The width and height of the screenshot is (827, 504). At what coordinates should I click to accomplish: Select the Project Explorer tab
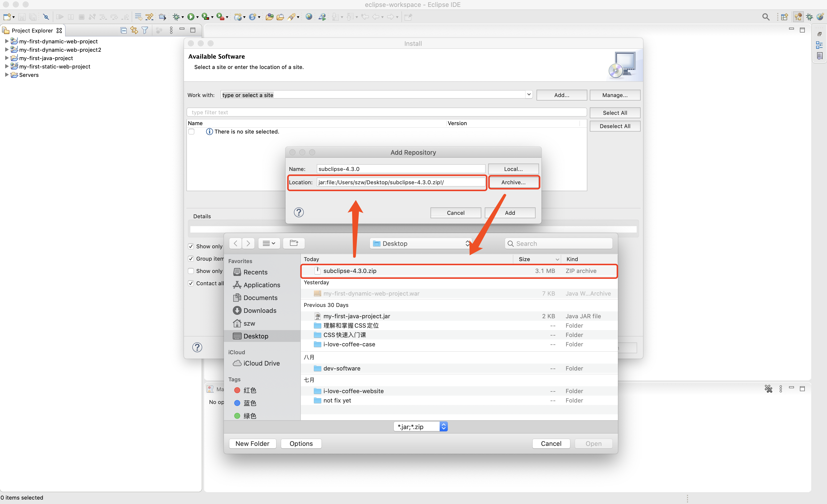click(32, 31)
